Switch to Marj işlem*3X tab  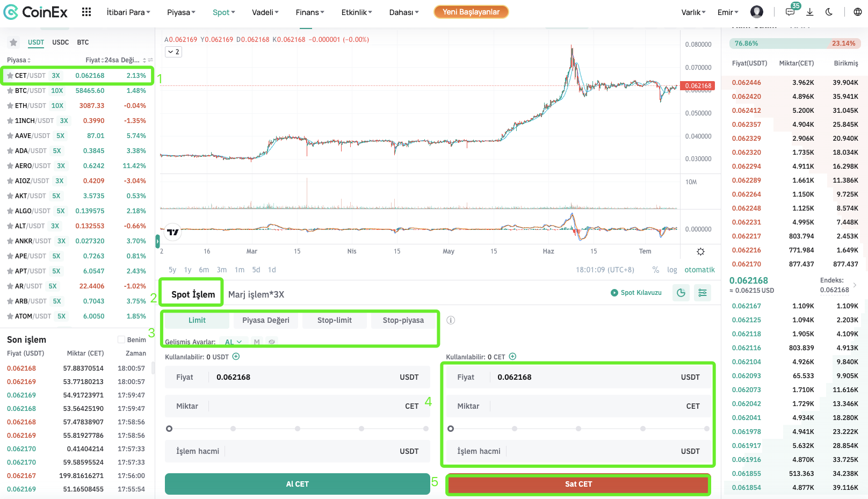coord(256,294)
